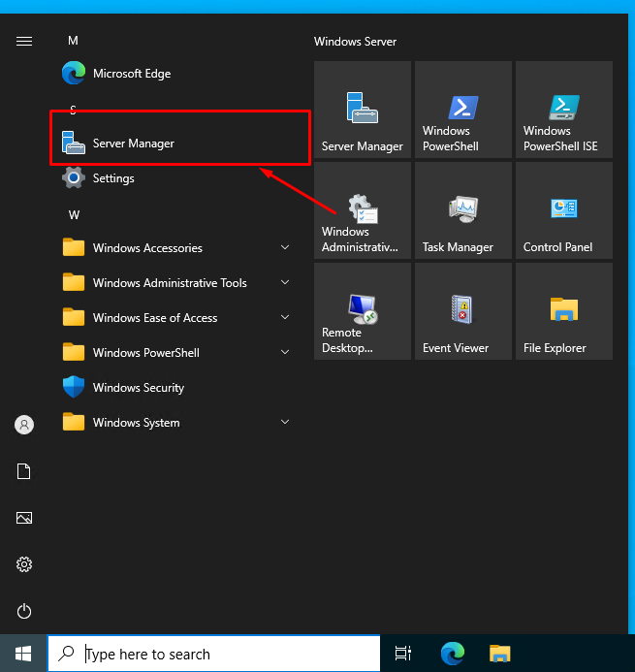Image resolution: width=635 pixels, height=672 pixels.
Task: Click the Power button in the sidebar
Action: (x=24, y=611)
